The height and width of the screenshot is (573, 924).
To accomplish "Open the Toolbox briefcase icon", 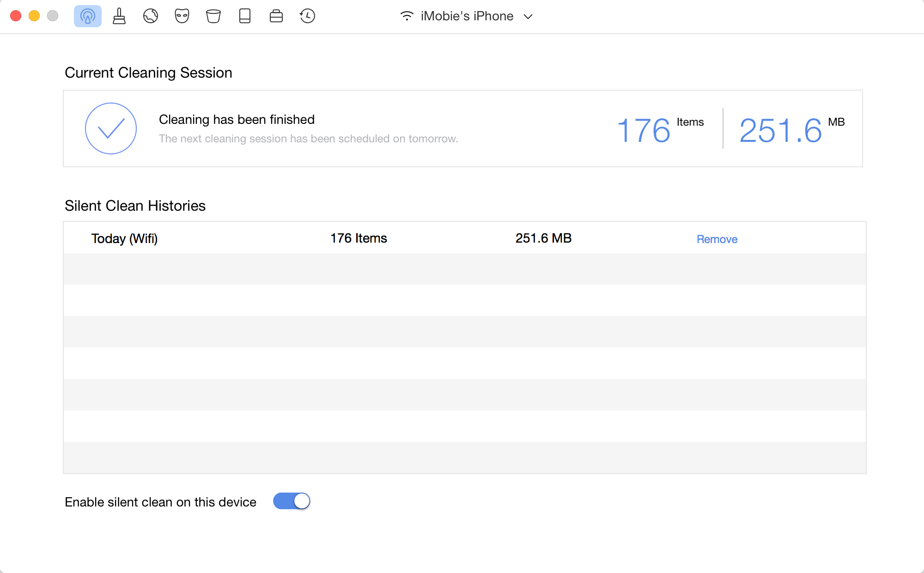I will (276, 16).
